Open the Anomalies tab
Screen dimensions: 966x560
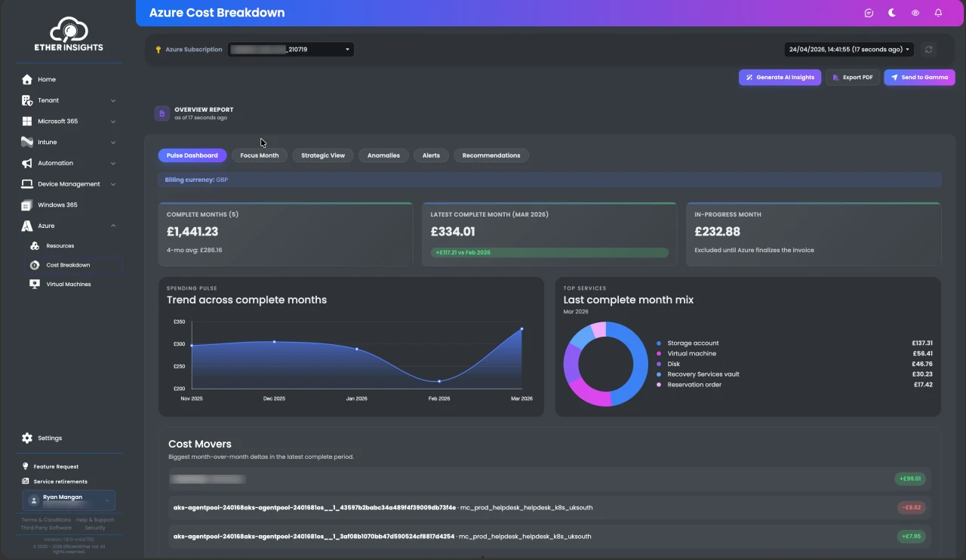click(383, 155)
